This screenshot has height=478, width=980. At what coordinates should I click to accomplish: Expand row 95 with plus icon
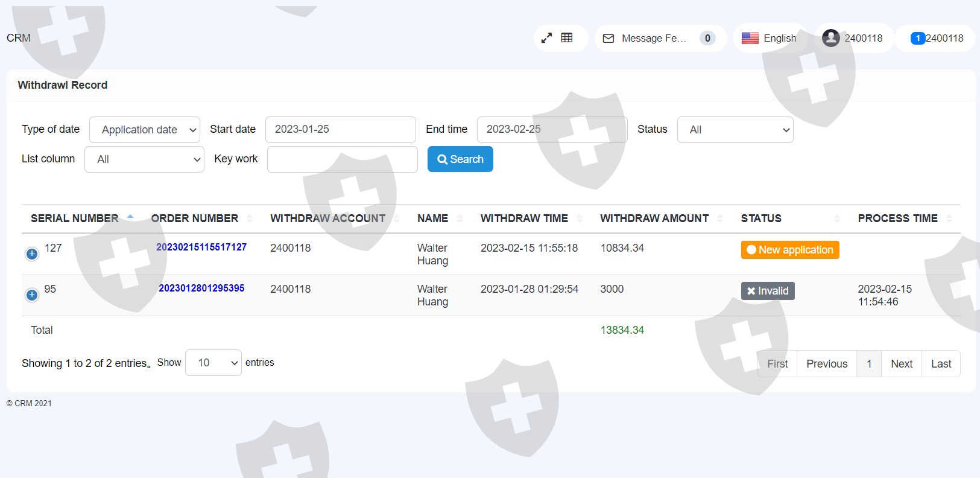tap(32, 295)
